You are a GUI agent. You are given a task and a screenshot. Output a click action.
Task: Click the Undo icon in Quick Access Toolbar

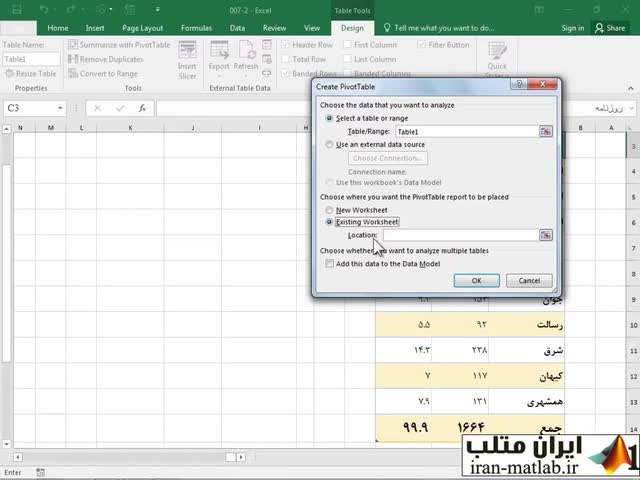click(x=44, y=10)
